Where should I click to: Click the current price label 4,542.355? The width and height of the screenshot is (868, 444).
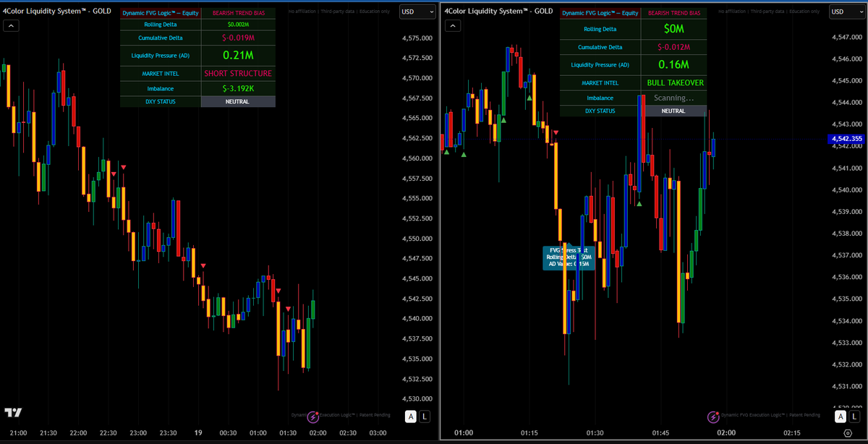(x=846, y=139)
